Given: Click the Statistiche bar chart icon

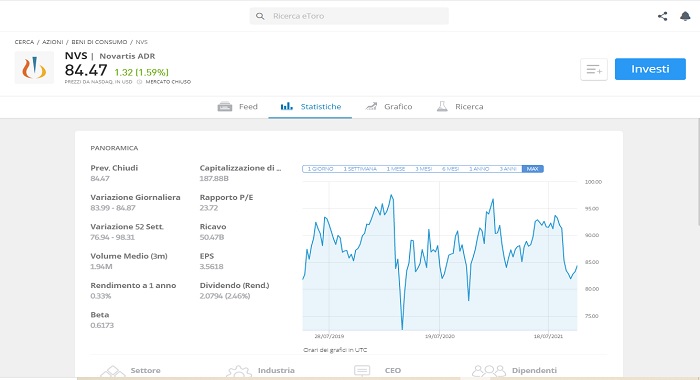Looking at the screenshot, I should tap(287, 106).
